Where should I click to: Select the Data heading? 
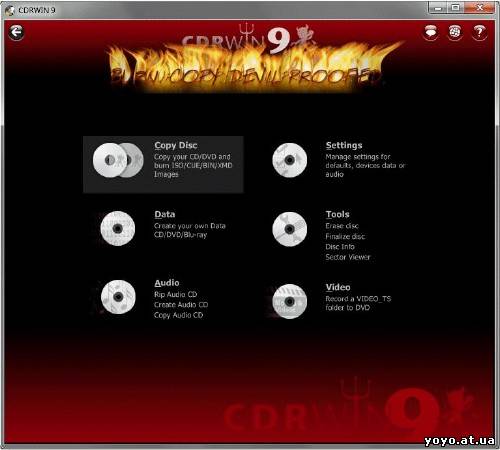point(165,214)
